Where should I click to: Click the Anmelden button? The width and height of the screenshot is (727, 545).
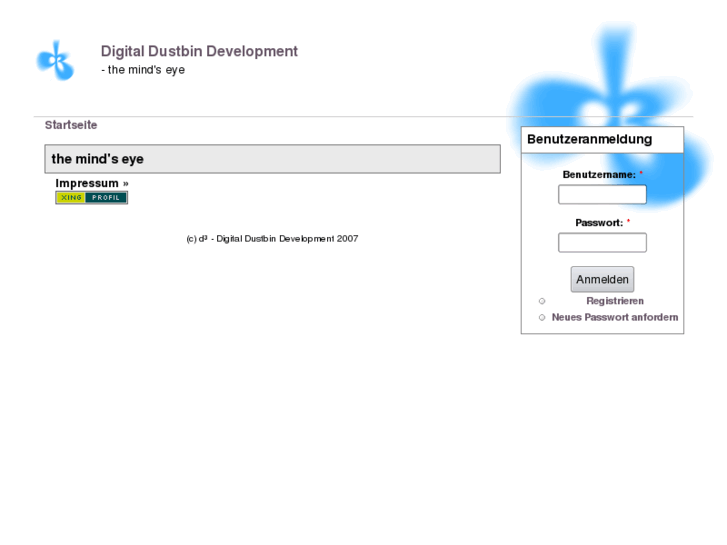[x=602, y=279]
